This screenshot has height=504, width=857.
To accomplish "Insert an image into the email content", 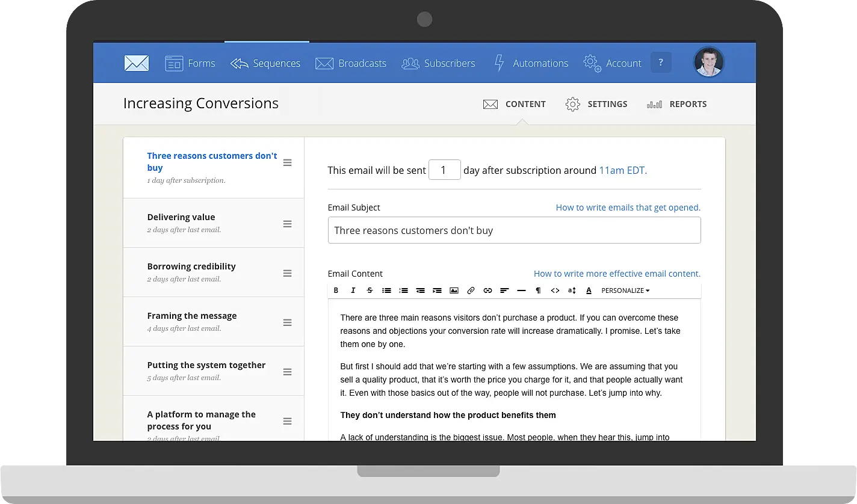I will tap(454, 290).
